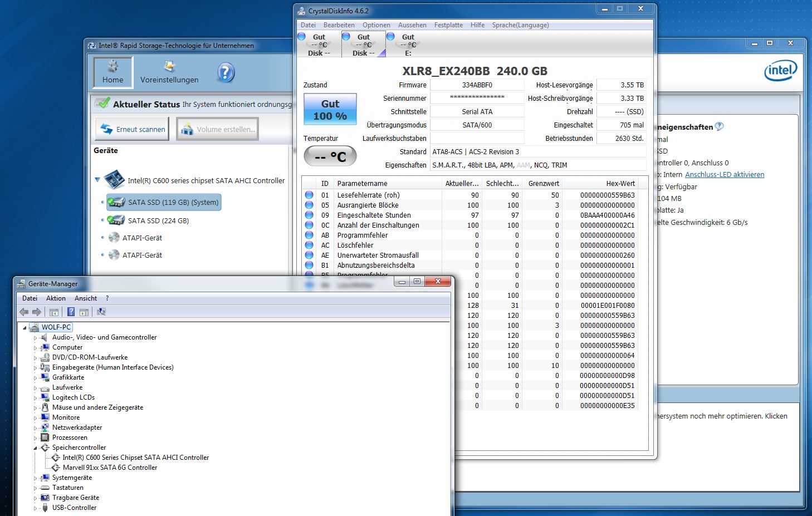Collapse the Speichercontroller node

(x=35, y=448)
